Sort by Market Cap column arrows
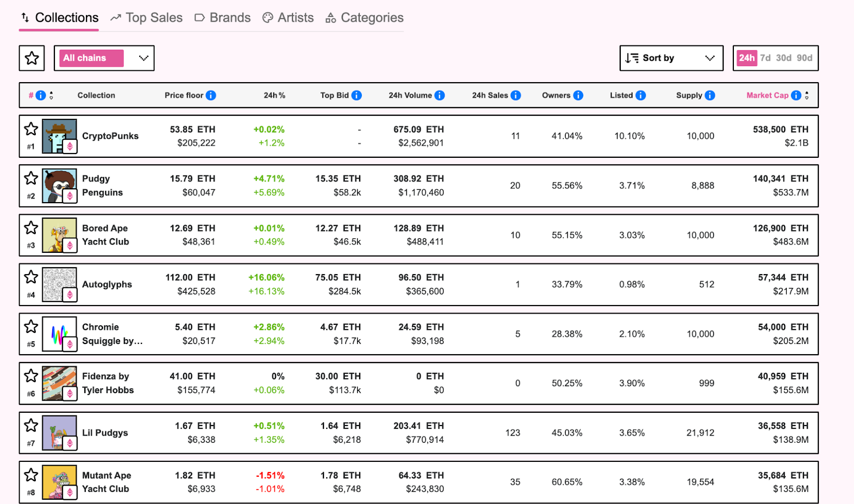 click(x=807, y=95)
